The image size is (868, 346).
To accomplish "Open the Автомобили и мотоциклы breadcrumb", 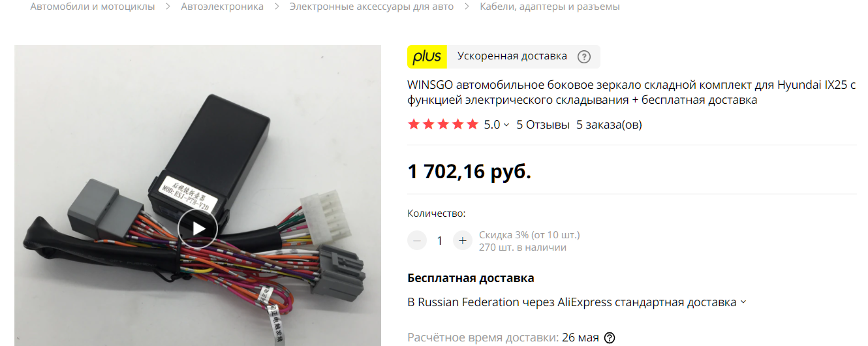I will point(93,7).
